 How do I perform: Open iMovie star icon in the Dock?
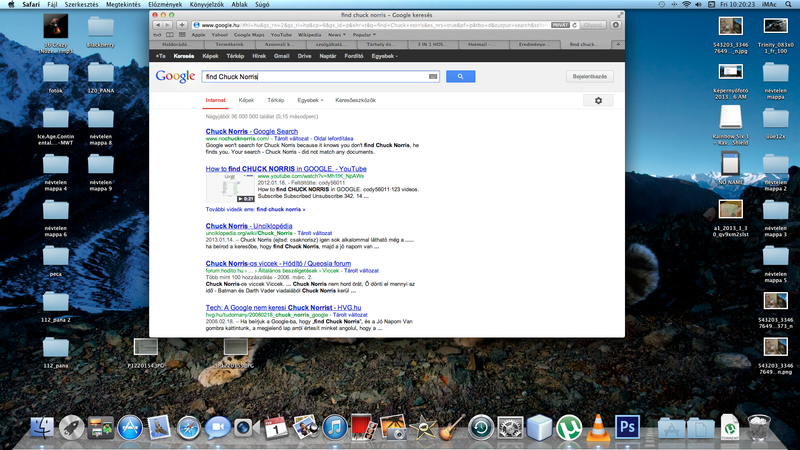click(422, 427)
